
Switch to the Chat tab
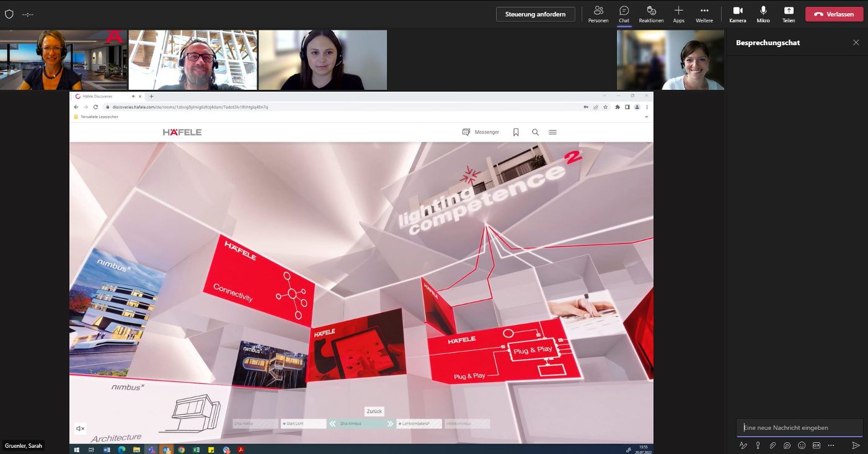point(624,14)
